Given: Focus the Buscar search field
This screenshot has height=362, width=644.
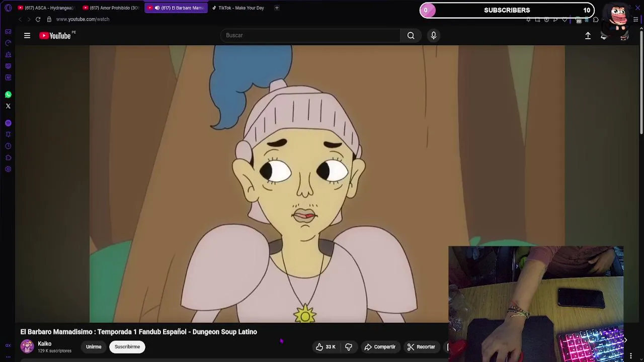Looking at the screenshot, I should pyautogui.click(x=310, y=35).
